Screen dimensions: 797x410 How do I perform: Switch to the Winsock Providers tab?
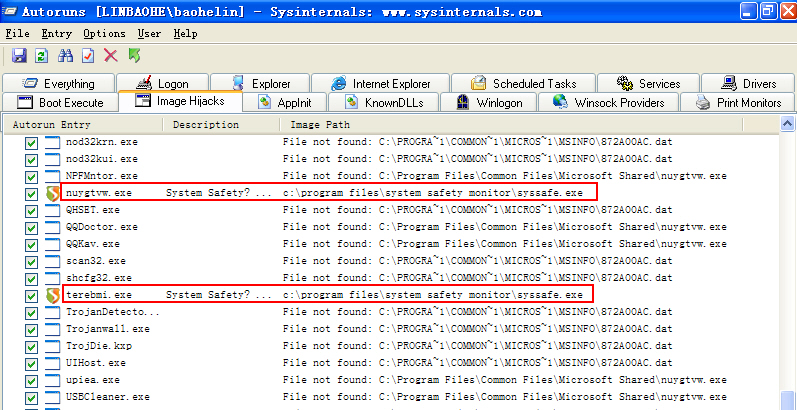(x=608, y=102)
